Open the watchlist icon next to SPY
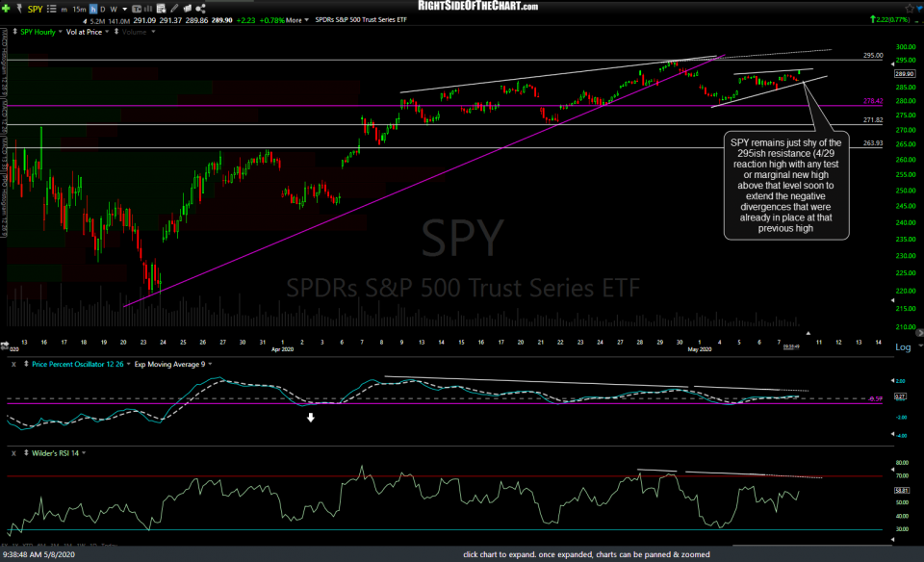The width and height of the screenshot is (924, 562). tap(50, 8)
